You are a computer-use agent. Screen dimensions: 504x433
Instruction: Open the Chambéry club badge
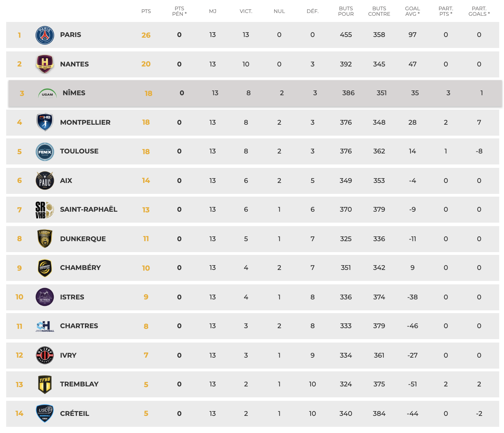(x=45, y=268)
